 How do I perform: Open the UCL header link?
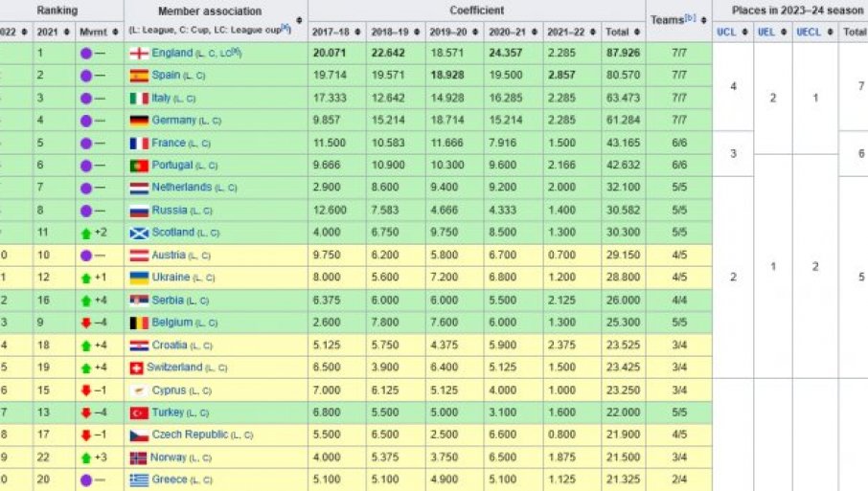(x=727, y=32)
